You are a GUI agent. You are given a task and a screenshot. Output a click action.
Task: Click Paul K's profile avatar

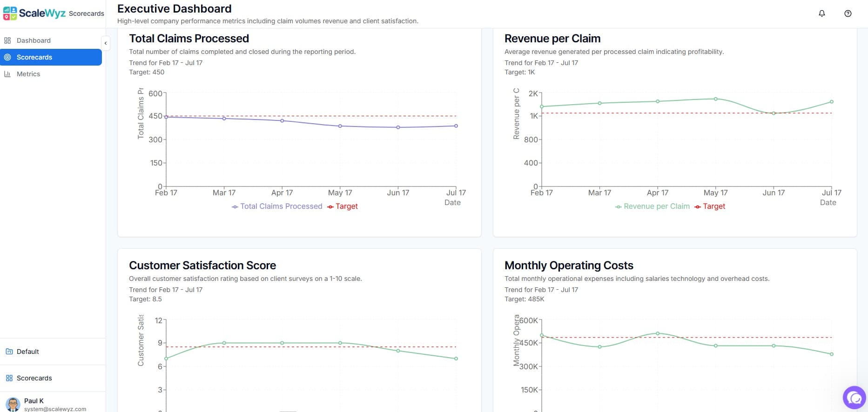pyautogui.click(x=13, y=404)
